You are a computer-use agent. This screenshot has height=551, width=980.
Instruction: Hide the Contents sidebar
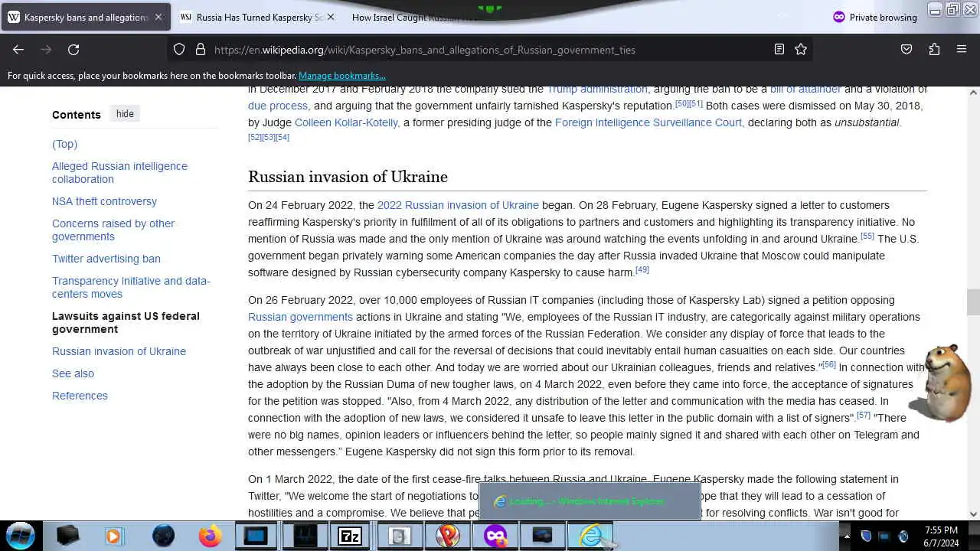click(125, 114)
